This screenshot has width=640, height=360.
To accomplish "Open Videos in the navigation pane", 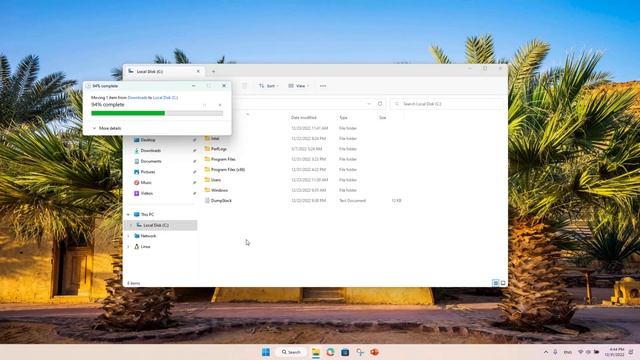I will [x=147, y=193].
